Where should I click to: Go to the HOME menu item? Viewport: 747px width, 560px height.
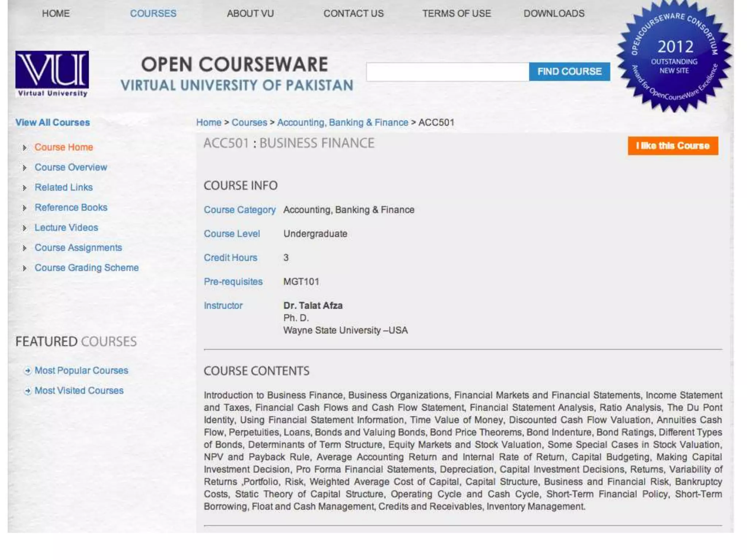point(55,13)
